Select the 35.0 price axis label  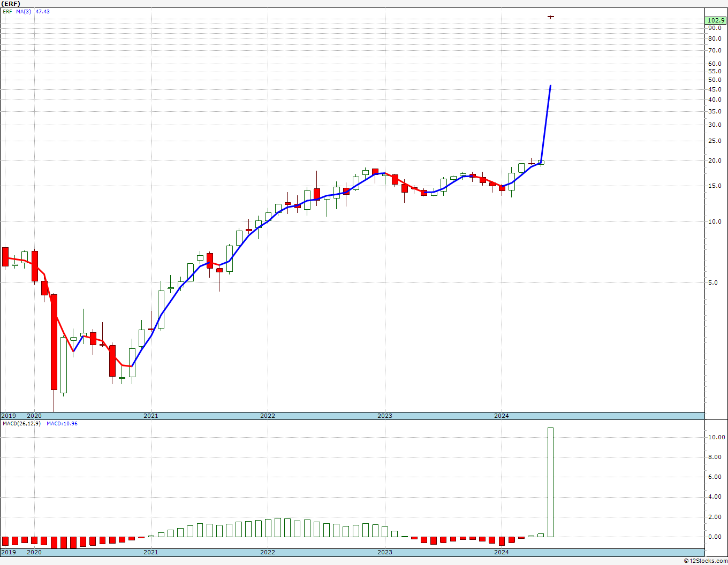[714, 111]
